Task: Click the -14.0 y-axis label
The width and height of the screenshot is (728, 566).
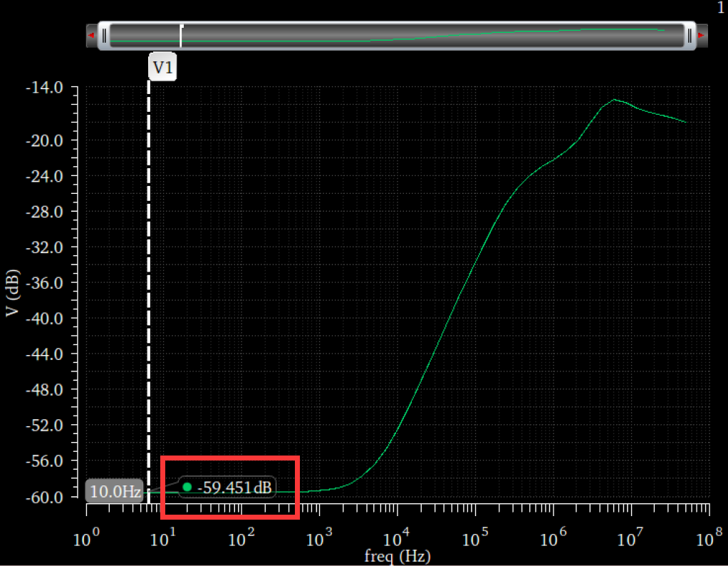Action: click(45, 88)
